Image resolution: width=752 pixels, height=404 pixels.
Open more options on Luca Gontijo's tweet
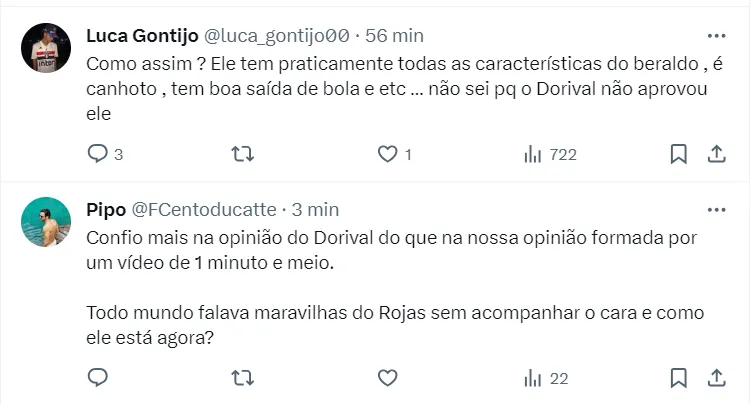[x=716, y=36]
